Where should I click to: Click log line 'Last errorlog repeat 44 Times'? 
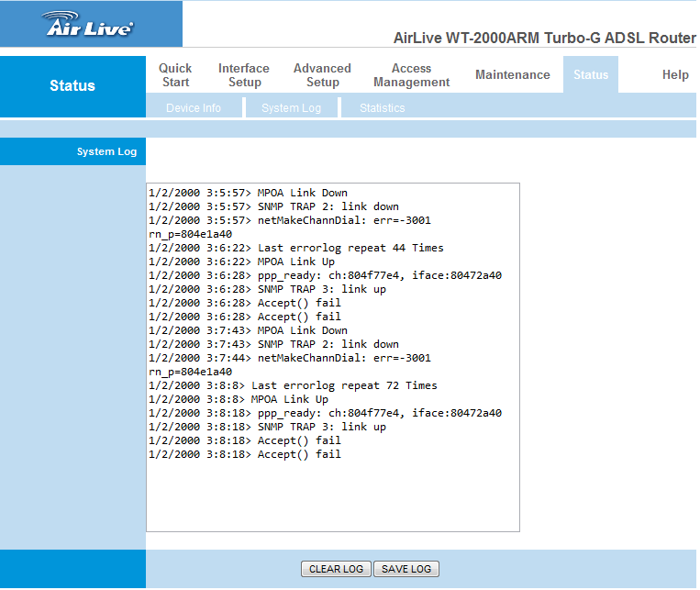click(x=296, y=248)
